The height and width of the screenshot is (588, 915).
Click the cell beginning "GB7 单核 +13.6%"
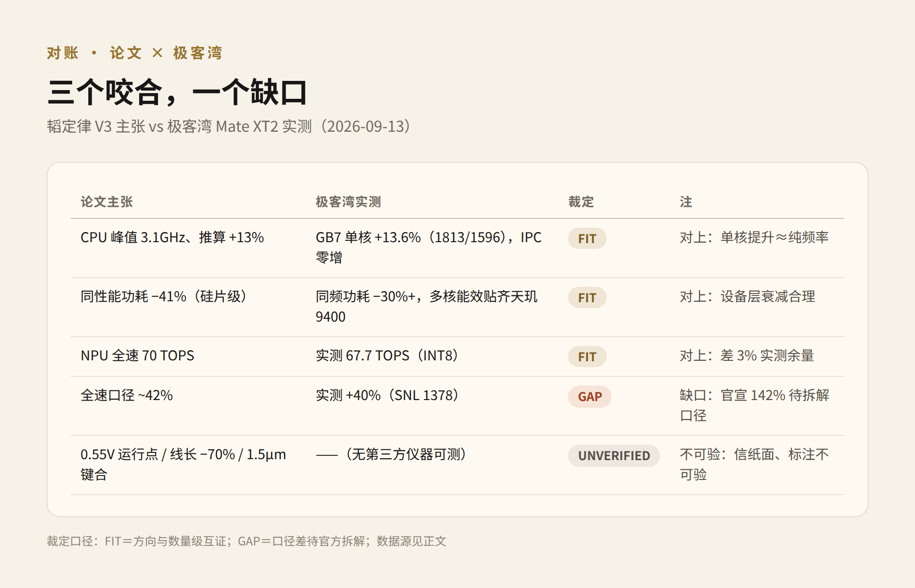[429, 248]
